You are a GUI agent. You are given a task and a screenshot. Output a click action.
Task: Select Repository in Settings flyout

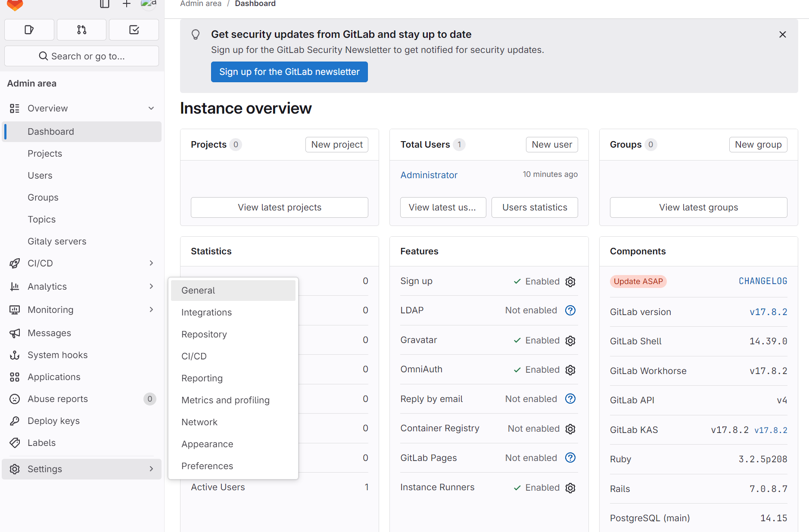click(x=233, y=334)
